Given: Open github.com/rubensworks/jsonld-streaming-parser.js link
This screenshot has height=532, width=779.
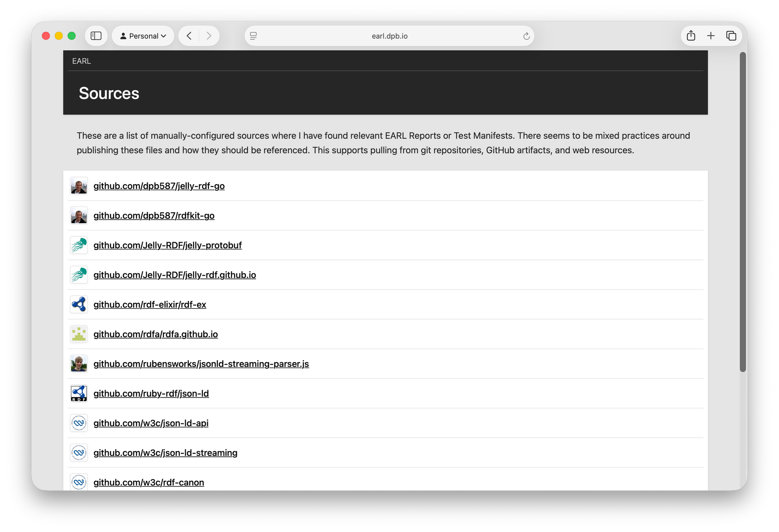Looking at the screenshot, I should coord(201,364).
